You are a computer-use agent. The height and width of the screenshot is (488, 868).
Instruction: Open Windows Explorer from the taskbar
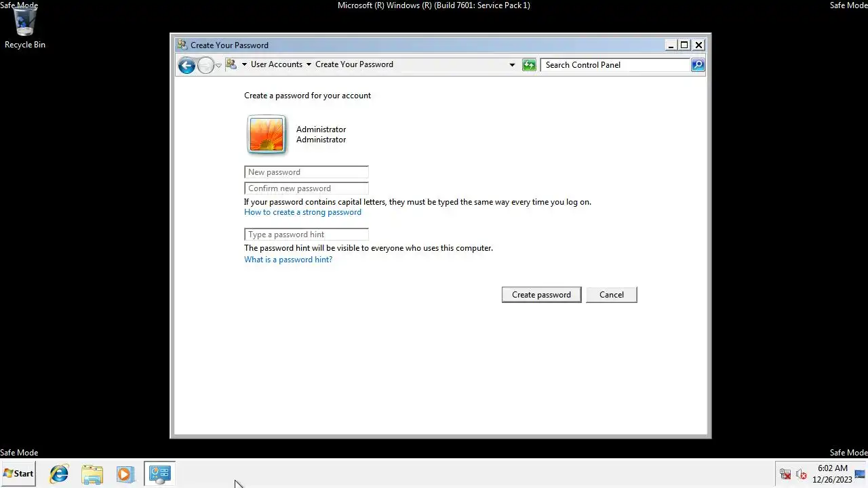(x=92, y=474)
